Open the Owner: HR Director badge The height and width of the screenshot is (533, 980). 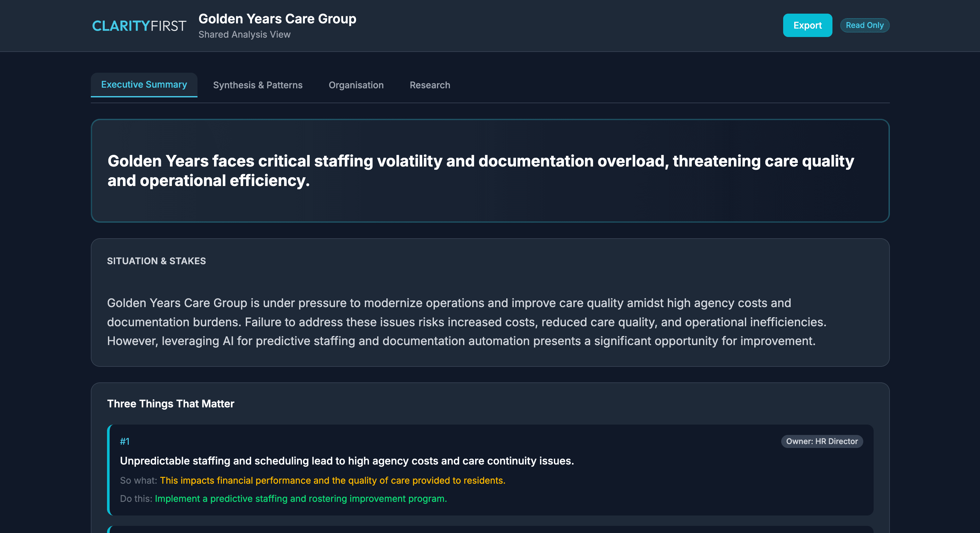[822, 441]
